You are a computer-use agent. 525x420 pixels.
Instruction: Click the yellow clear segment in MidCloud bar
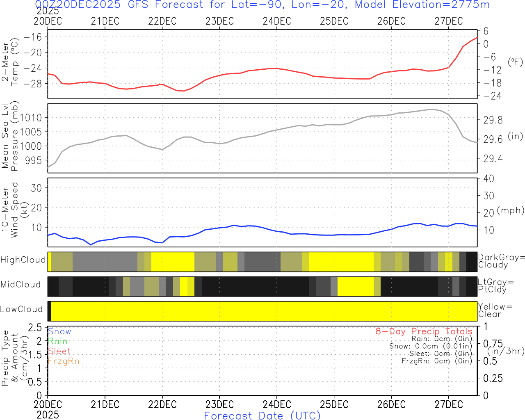(355, 286)
